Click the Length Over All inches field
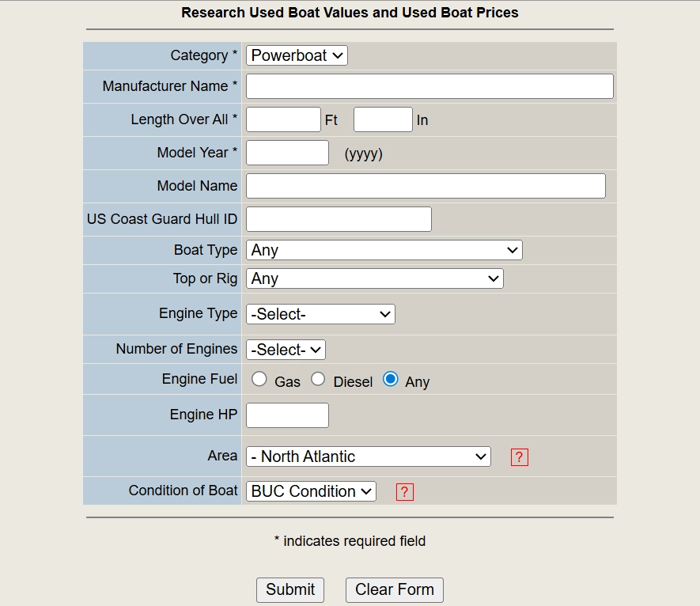700x606 pixels. pyautogui.click(x=383, y=119)
